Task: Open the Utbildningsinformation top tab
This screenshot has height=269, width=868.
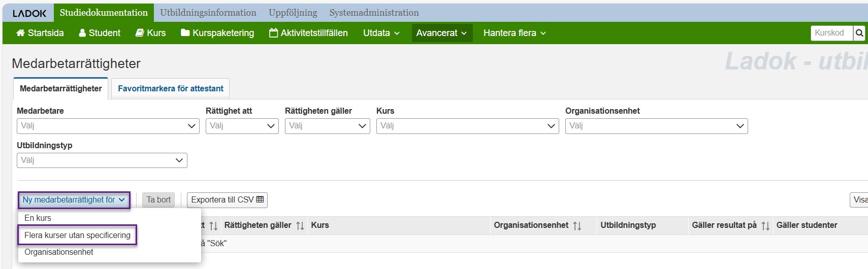Action: coord(208,13)
